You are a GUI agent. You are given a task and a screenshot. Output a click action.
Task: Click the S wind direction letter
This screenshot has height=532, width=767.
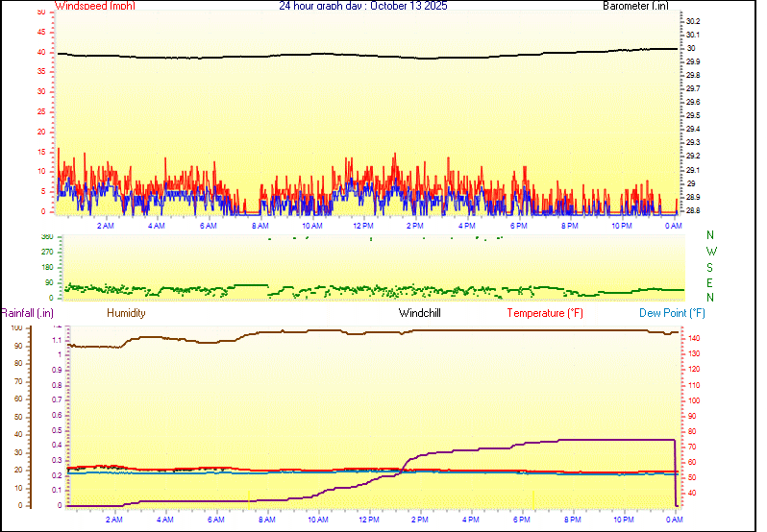[710, 267]
